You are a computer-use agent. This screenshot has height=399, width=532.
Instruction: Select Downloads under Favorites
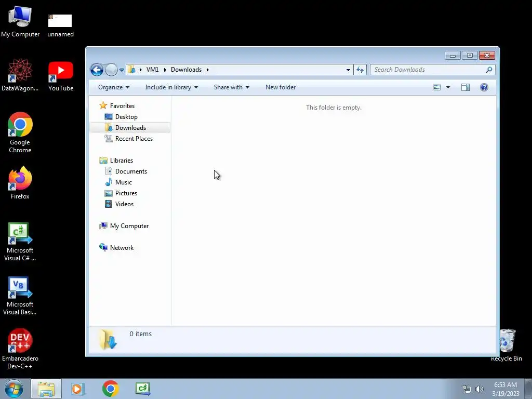130,128
